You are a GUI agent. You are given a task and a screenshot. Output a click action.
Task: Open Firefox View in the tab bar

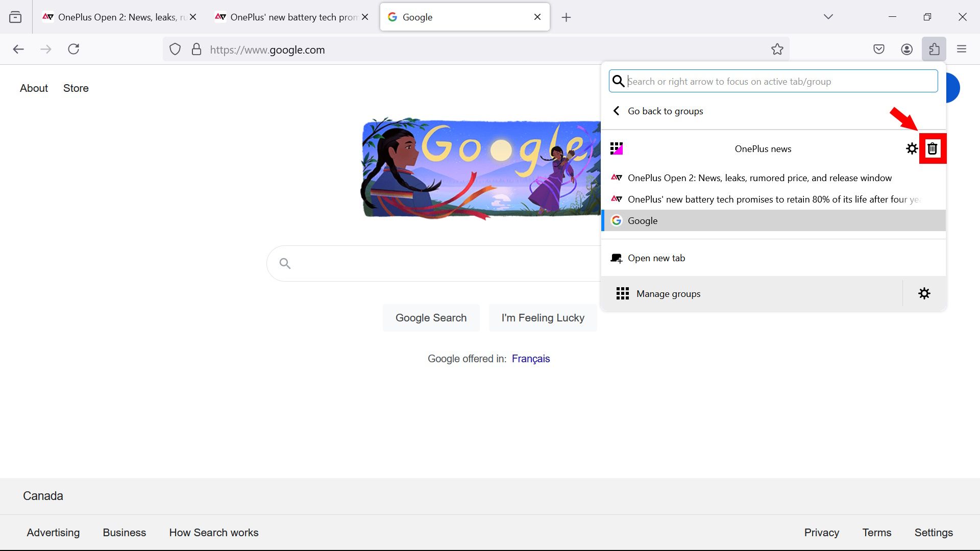click(15, 16)
